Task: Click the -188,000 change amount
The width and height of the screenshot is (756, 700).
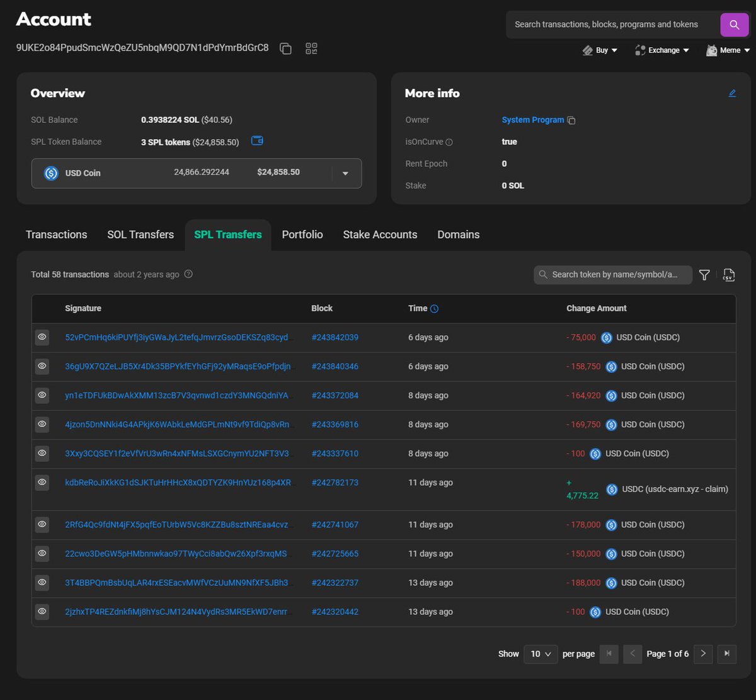Action: (583, 583)
